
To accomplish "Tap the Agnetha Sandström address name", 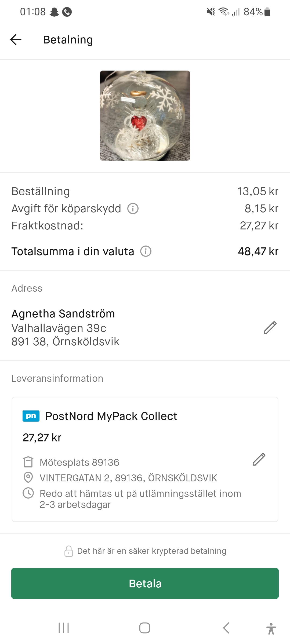I will coord(63,314).
